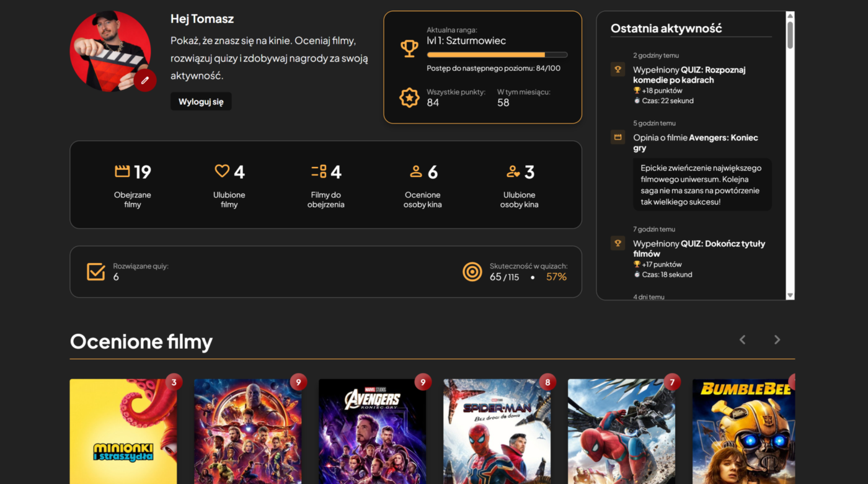
Task: Click the '65 / 115' quiz score
Action: [x=504, y=277]
